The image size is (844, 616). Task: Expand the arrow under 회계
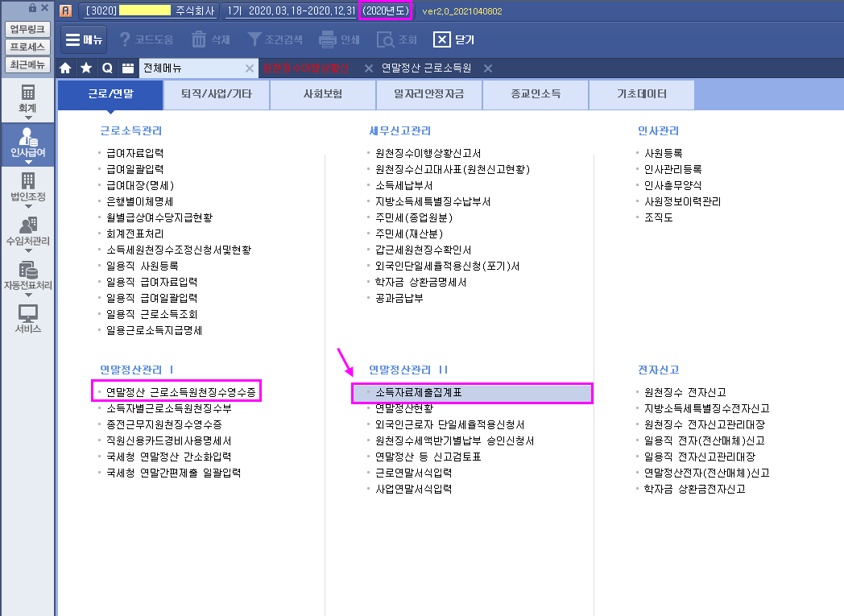(28, 118)
